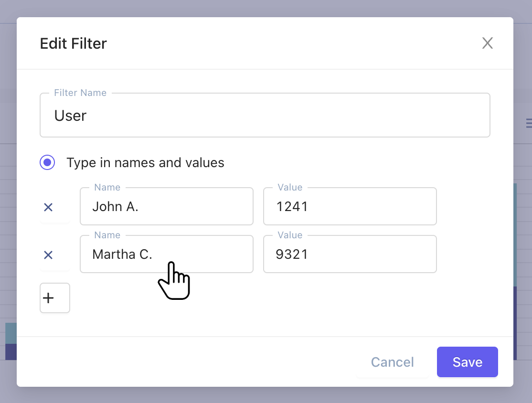Click the teal chart bar at bottom-left

(x=11, y=333)
